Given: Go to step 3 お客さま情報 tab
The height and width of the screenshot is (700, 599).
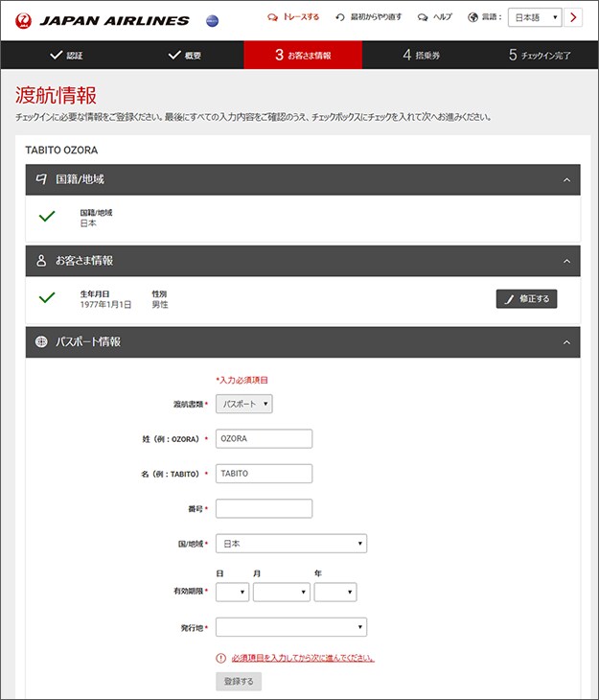Looking at the screenshot, I should (x=303, y=56).
